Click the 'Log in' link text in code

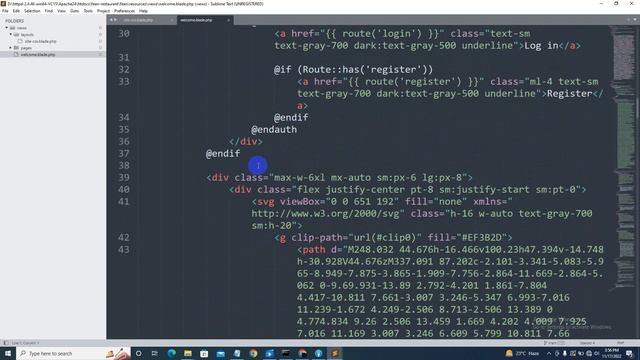click(541, 46)
